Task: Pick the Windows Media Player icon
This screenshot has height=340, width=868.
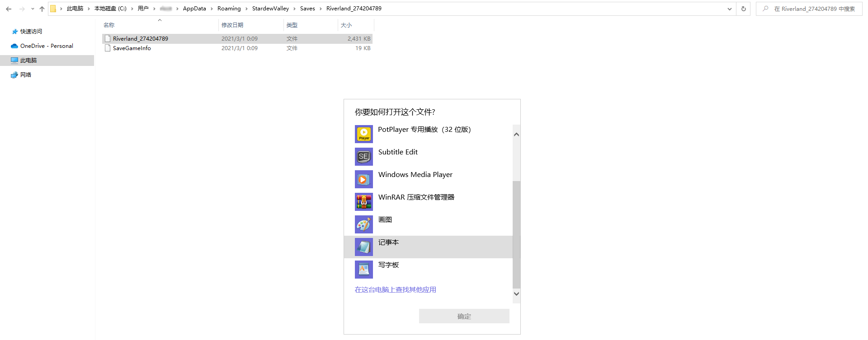Action: point(364,179)
